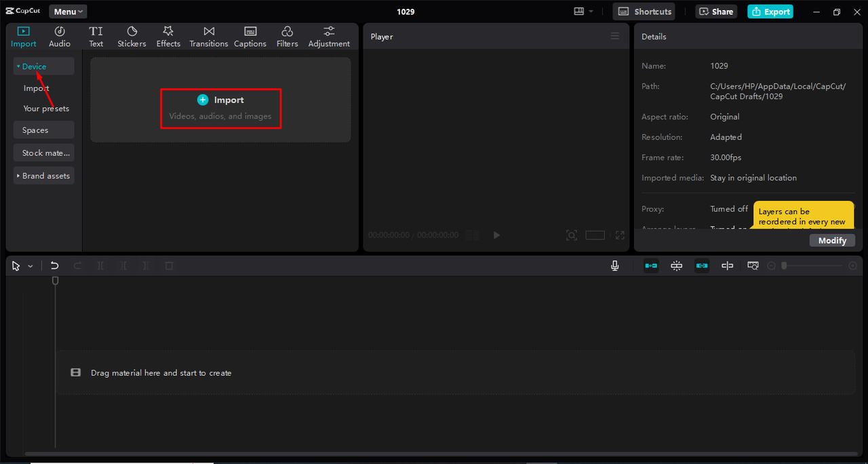Select Your presets in sidebar
Viewport: 868px width, 464px height.
(46, 109)
